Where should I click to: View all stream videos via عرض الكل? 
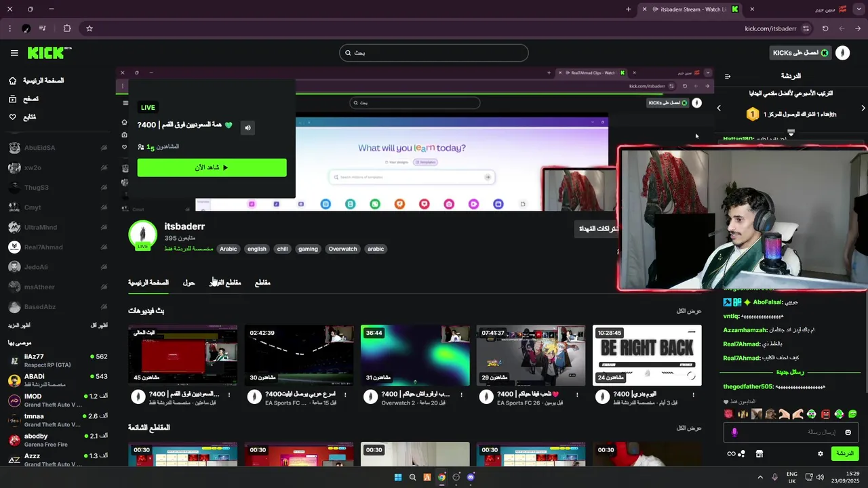(x=689, y=311)
